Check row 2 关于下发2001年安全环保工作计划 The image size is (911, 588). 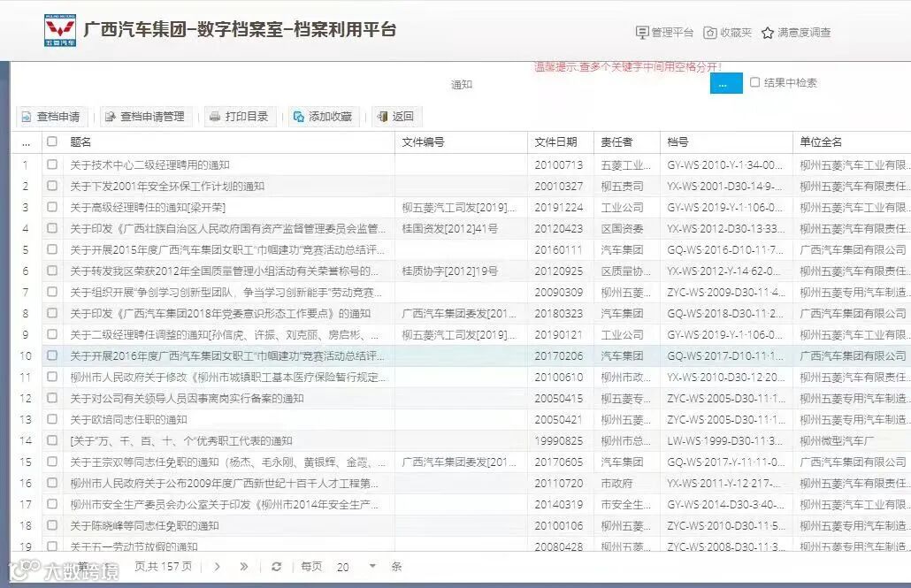tap(51, 186)
